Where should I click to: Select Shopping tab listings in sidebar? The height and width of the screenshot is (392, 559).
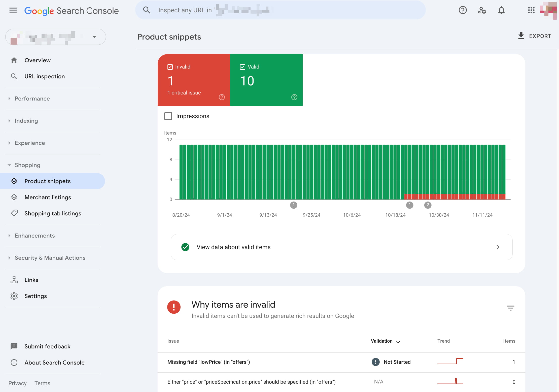(x=53, y=213)
